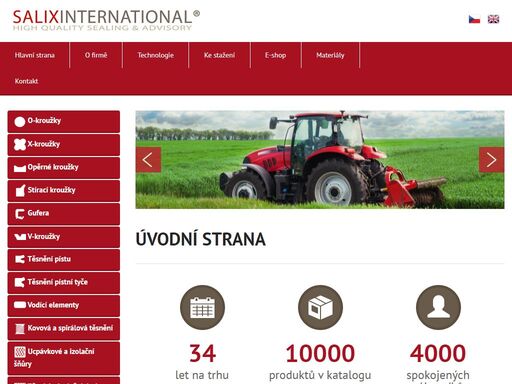Open the Gufera category
Screen dimensions: 512x384
coord(64,214)
